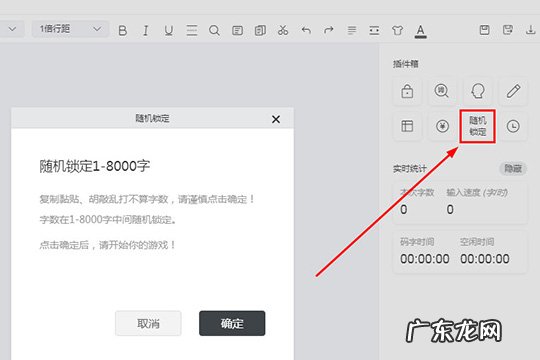Click the text note box icon
This screenshot has height=360, width=540.
click(x=237, y=30)
